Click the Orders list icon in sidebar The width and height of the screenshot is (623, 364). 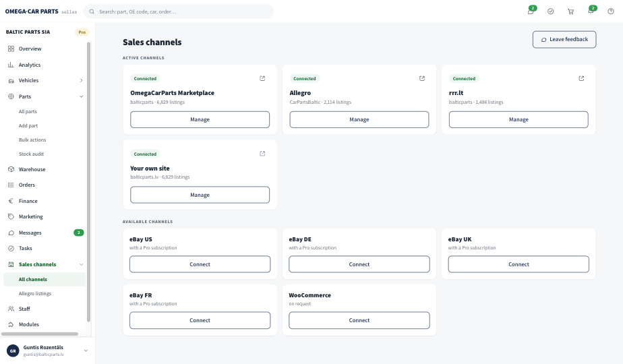(x=11, y=185)
